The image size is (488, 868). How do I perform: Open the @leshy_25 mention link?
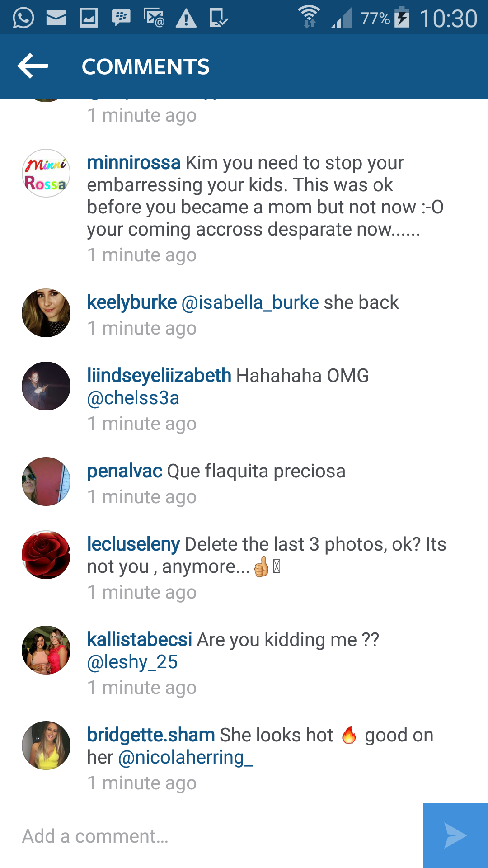(132, 662)
